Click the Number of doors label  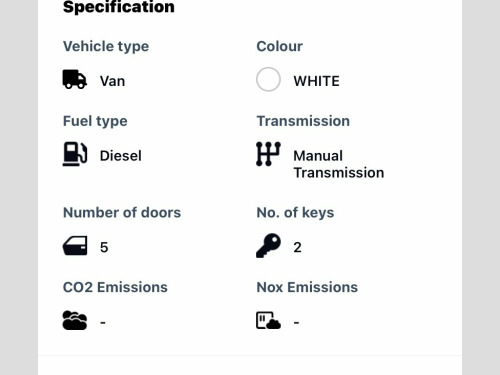point(122,213)
